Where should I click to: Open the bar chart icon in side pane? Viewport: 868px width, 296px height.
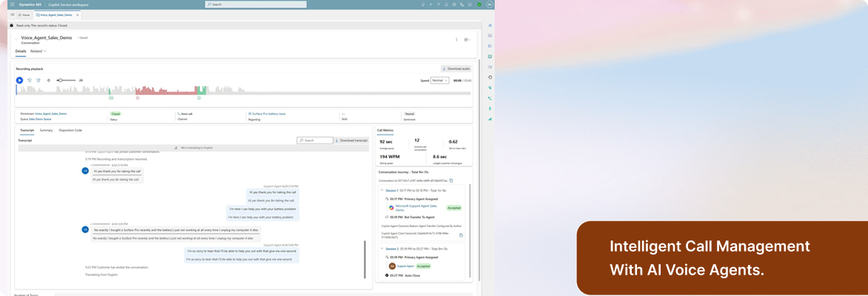490,119
